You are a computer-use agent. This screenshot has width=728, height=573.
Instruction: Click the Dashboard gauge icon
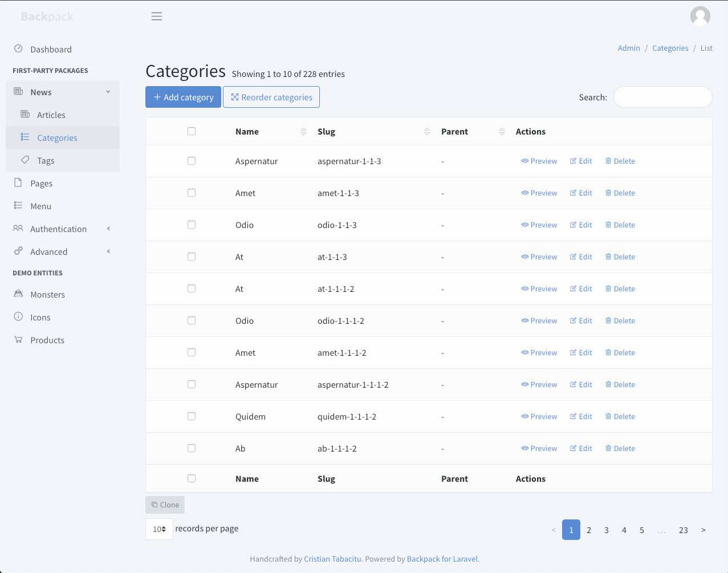(18, 49)
